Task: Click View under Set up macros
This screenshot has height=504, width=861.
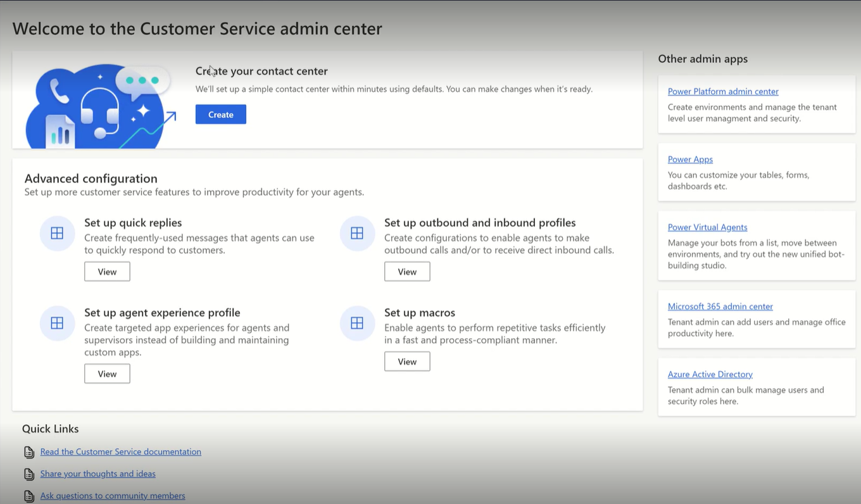Action: coord(406,361)
